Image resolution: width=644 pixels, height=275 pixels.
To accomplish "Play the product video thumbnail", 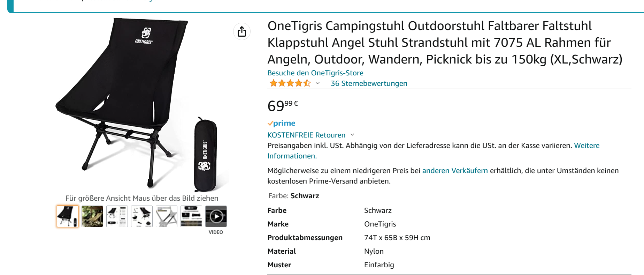I will tap(216, 216).
